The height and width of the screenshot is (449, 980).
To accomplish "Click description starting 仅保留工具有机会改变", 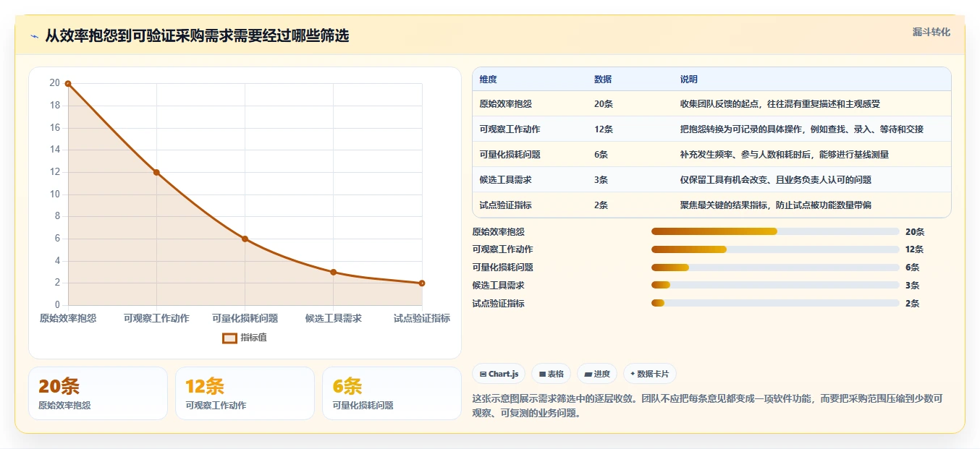I will [x=776, y=180].
